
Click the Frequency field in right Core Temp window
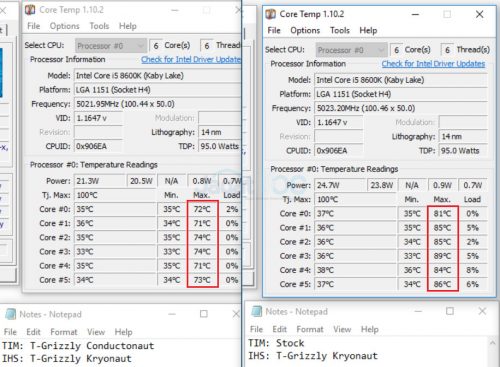pos(401,108)
